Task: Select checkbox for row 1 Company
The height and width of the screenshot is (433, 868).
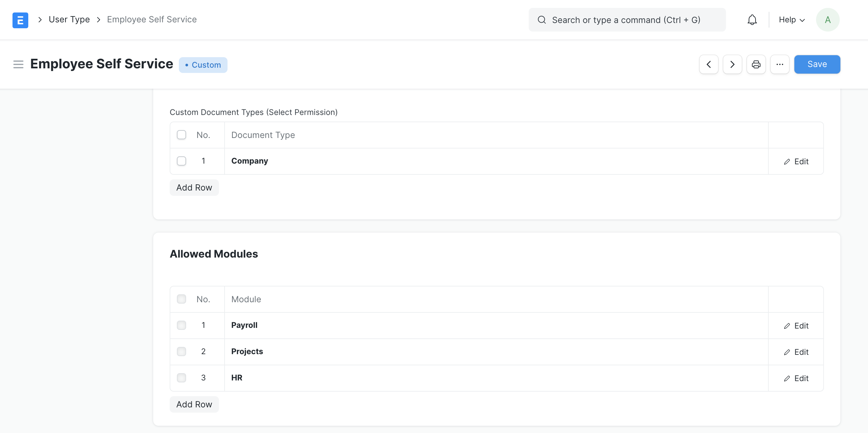Action: [181, 160]
